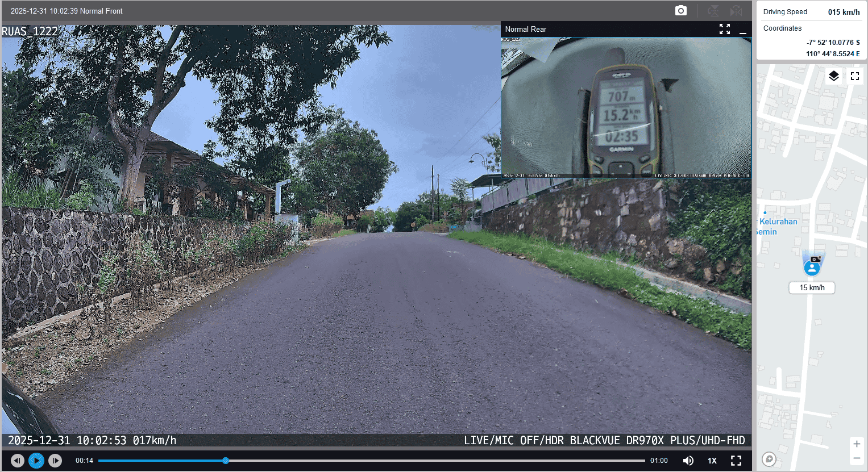This screenshot has width=868, height=472.
Task: Mute the video with the speaker icon
Action: 688,461
